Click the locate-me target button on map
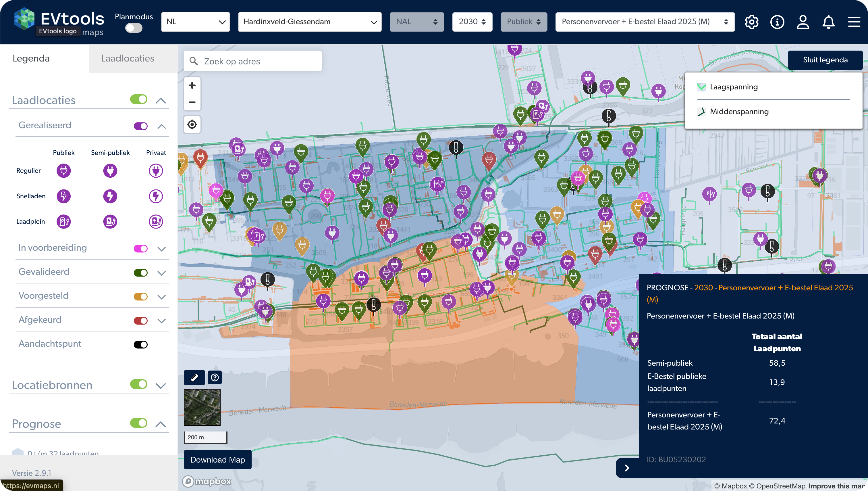 192,124
